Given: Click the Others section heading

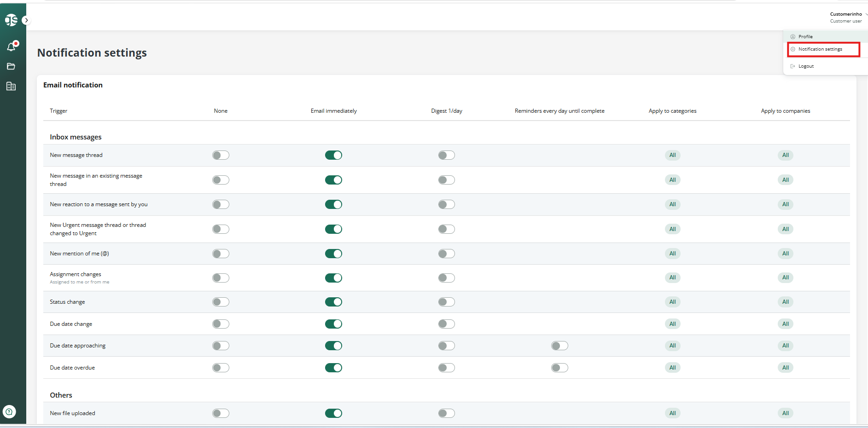Looking at the screenshot, I should coord(61,395).
